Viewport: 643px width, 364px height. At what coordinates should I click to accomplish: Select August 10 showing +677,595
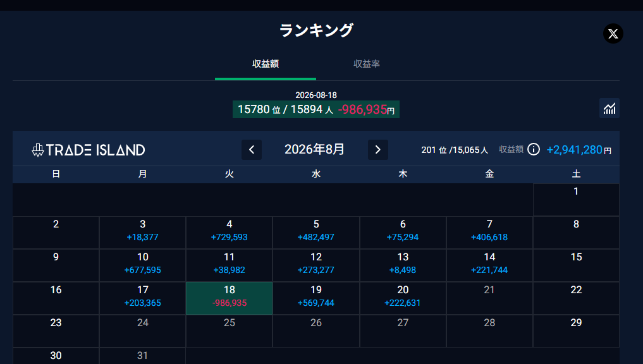(x=143, y=265)
